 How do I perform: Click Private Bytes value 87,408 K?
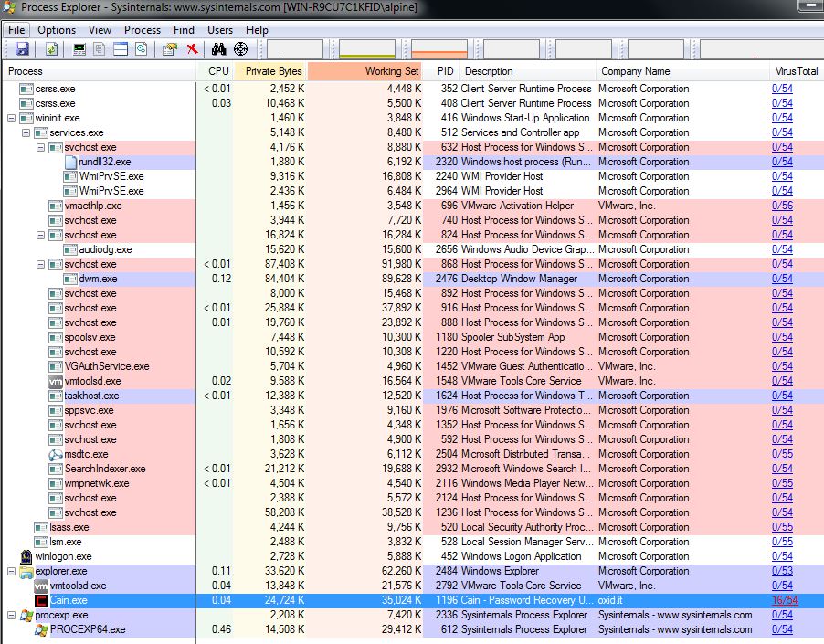(284, 264)
